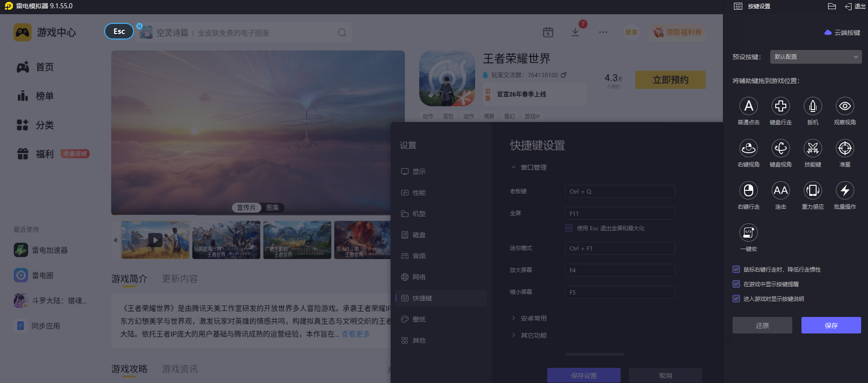
Task: Click 退出 to exit keymap settings
Action: (855, 6)
